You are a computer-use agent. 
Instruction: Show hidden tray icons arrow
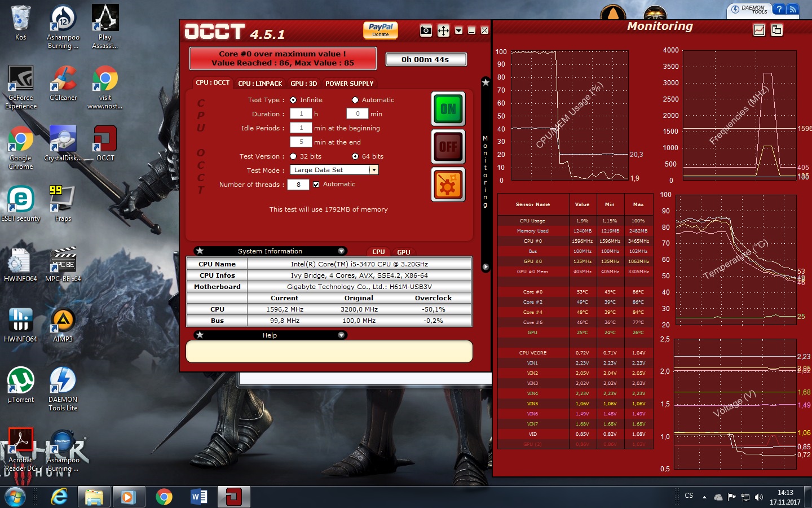tap(704, 497)
